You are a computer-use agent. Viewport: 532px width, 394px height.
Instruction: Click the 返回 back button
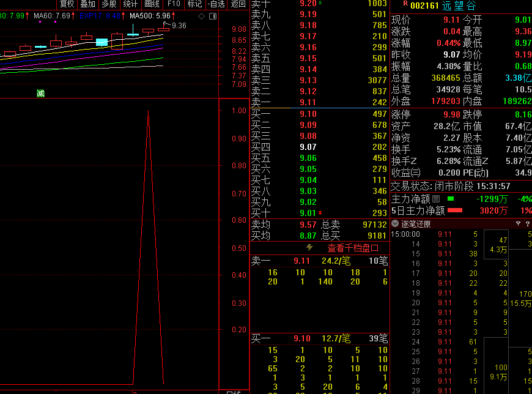[238, 4]
